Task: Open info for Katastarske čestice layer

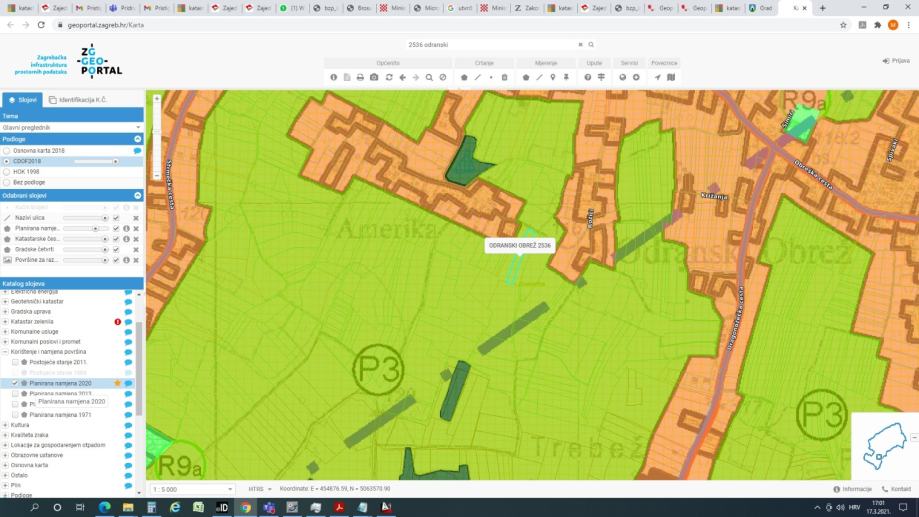Action: pyautogui.click(x=126, y=238)
